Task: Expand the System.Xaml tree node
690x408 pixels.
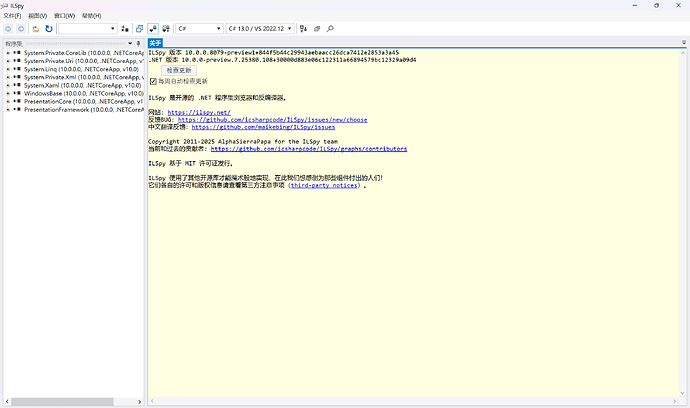Action: coord(8,85)
